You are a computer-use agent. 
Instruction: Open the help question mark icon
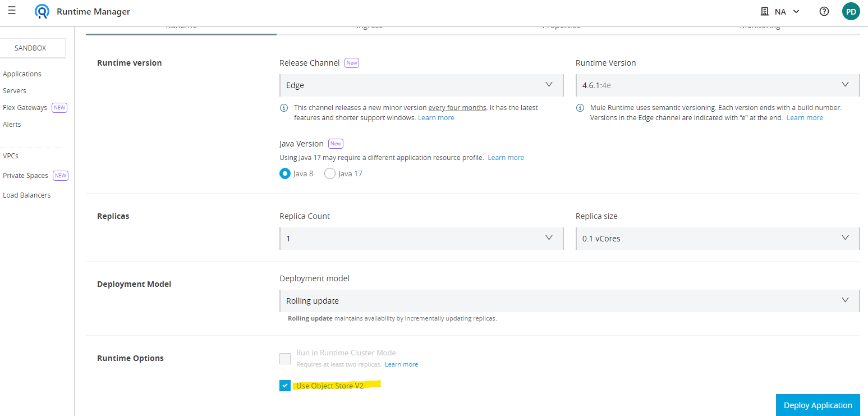click(824, 11)
